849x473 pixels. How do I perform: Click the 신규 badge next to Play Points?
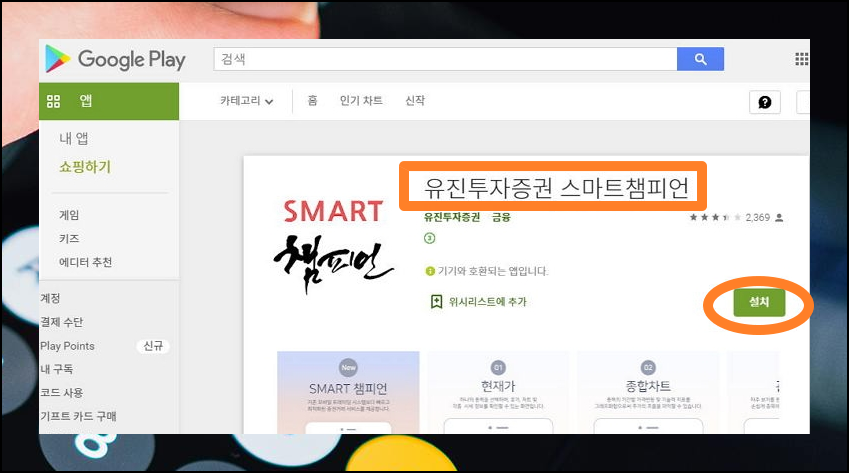(x=153, y=346)
